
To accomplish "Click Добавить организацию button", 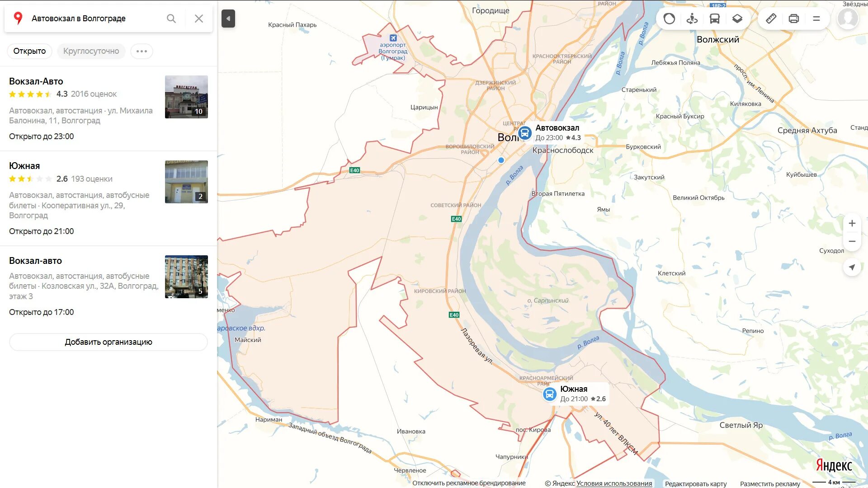I will [x=108, y=342].
